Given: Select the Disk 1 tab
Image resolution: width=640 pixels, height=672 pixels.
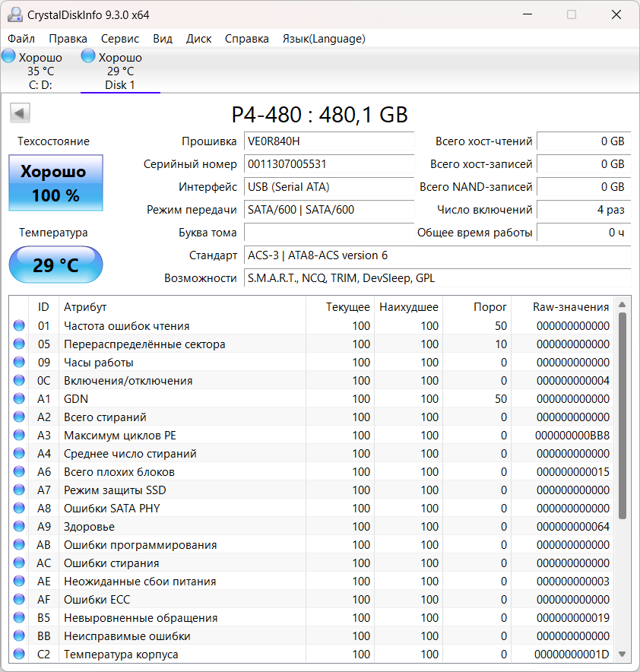Looking at the screenshot, I should 120,70.
